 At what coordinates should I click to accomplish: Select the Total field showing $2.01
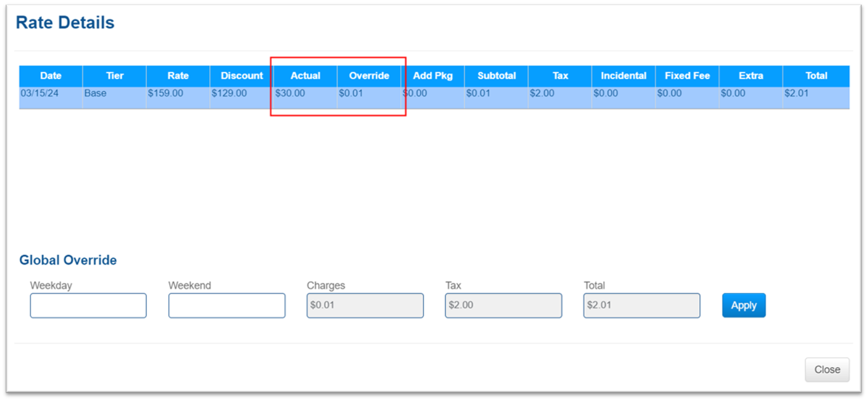[x=641, y=305]
